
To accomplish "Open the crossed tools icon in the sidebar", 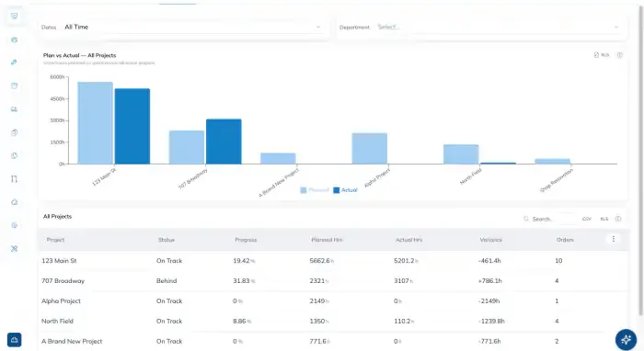I will tap(15, 248).
